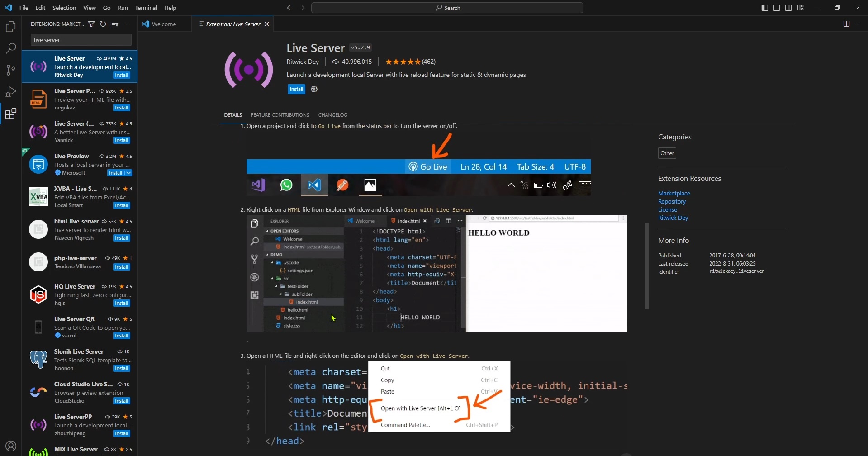Image resolution: width=868 pixels, height=456 pixels.
Task: Install php-live-server extension
Action: (122, 267)
